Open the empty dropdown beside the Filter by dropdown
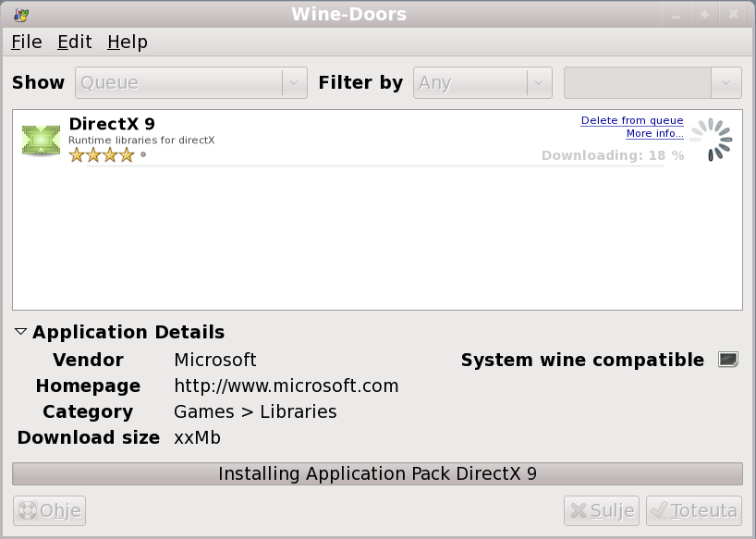This screenshot has width=756, height=539. pyautogui.click(x=652, y=82)
